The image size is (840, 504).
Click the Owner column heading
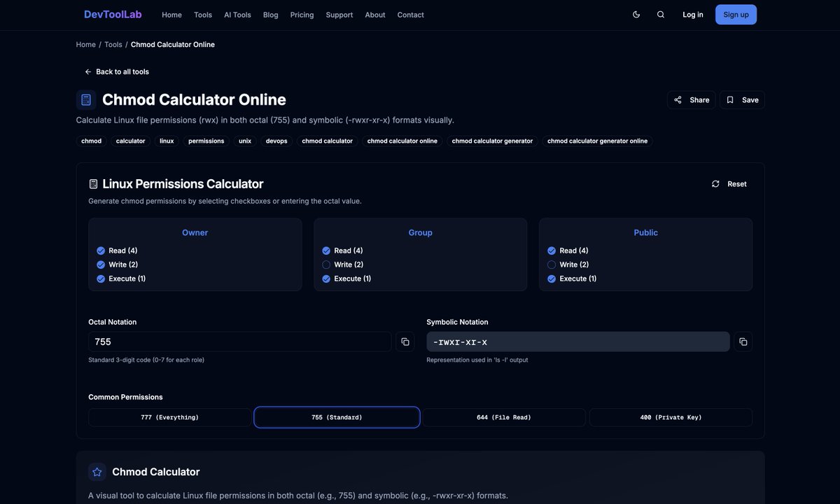pos(195,232)
